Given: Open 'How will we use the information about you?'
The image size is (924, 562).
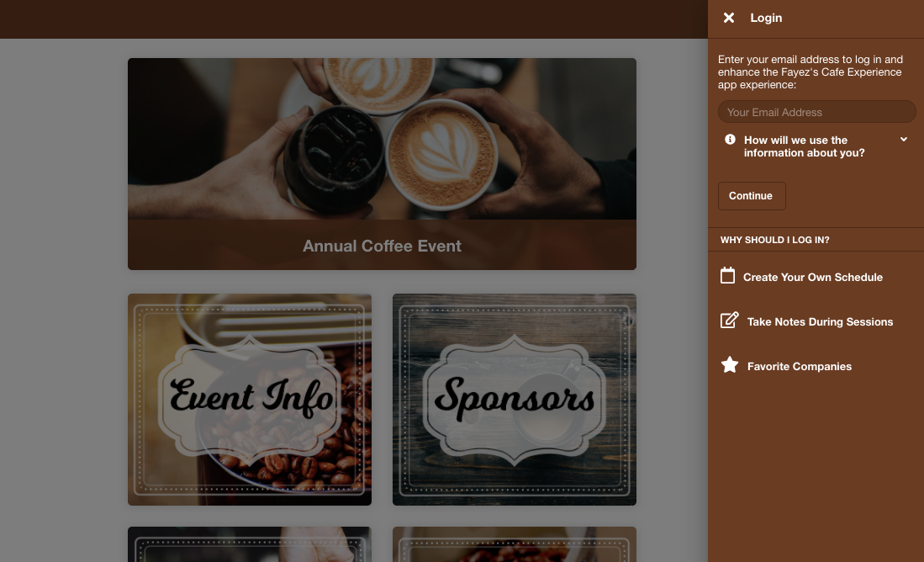Looking at the screenshot, I should pos(804,146).
